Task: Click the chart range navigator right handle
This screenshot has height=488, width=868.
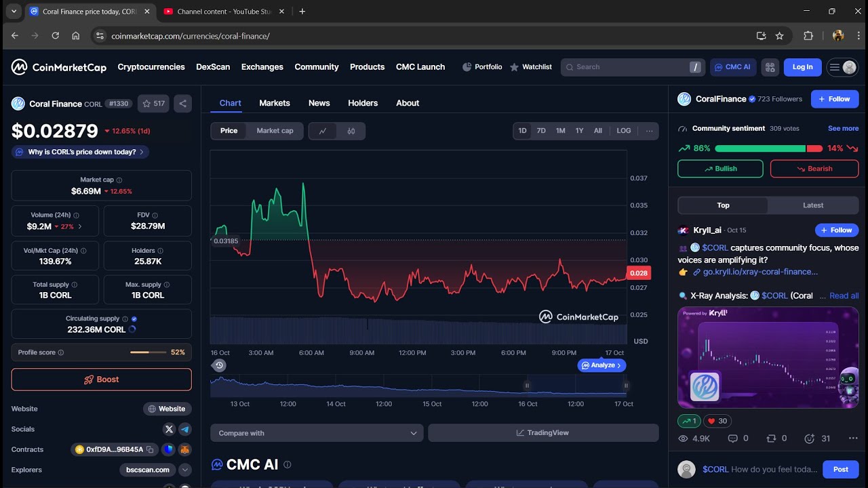Action: click(626, 385)
